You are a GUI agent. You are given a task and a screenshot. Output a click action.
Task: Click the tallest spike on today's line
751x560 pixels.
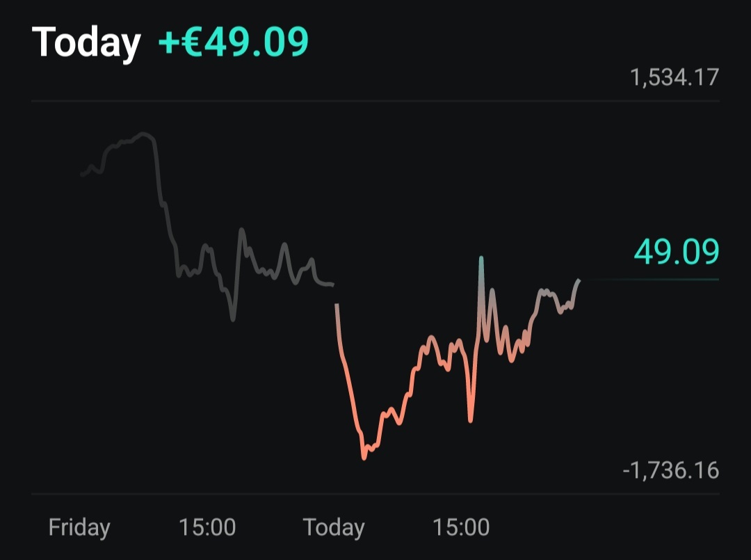tap(481, 259)
